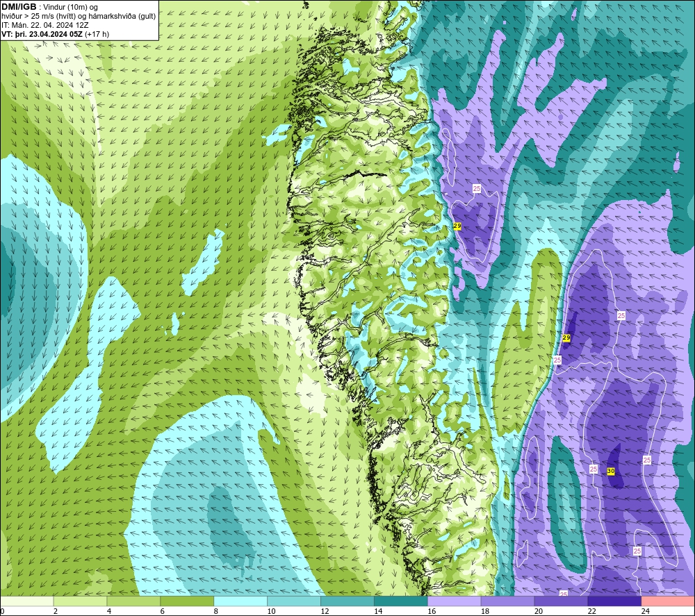Click the '20' tick on the colour scale
Viewport: 695px width, 616px height.
pos(539,611)
